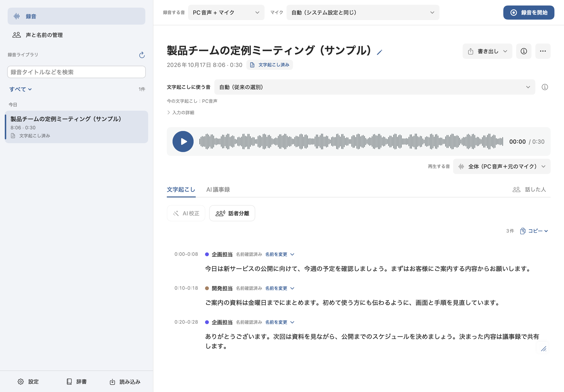The height and width of the screenshot is (392, 564).
Task: Click transcript text starting 今日は新サービスの公開
Action: coord(368,269)
